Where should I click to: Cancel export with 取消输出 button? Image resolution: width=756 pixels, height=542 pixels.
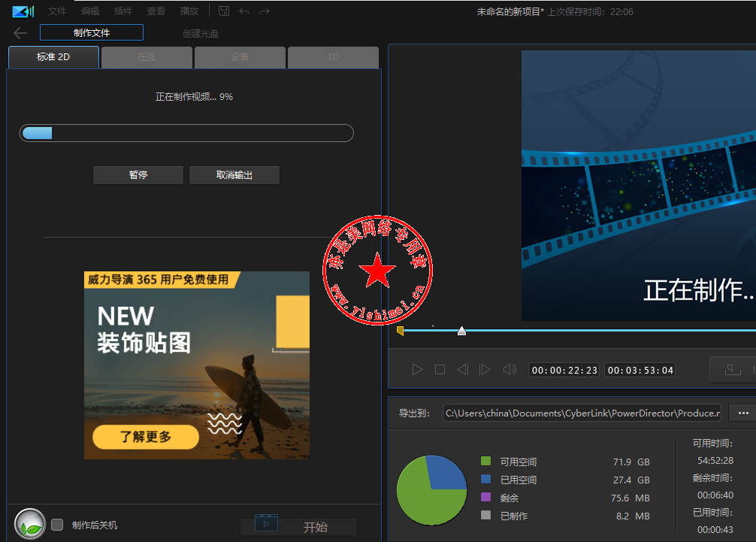click(234, 175)
